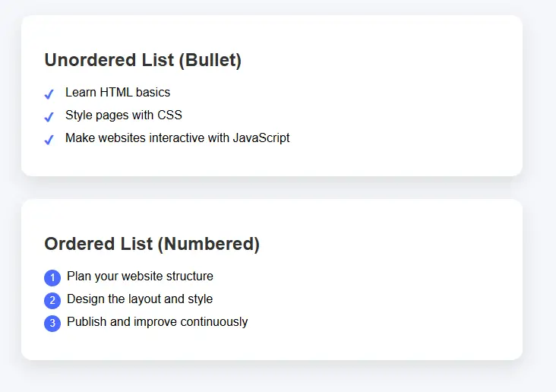Viewport: 556px width, 392px height.
Task: Click the Publish and improve continuously item
Action: click(157, 322)
